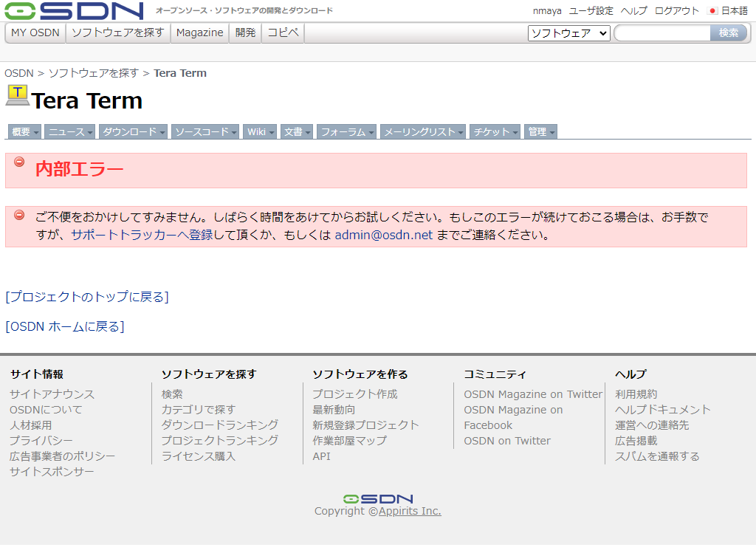Viewport: 756px width, 553px height.
Task: Focus the search text field
Action: point(662,33)
